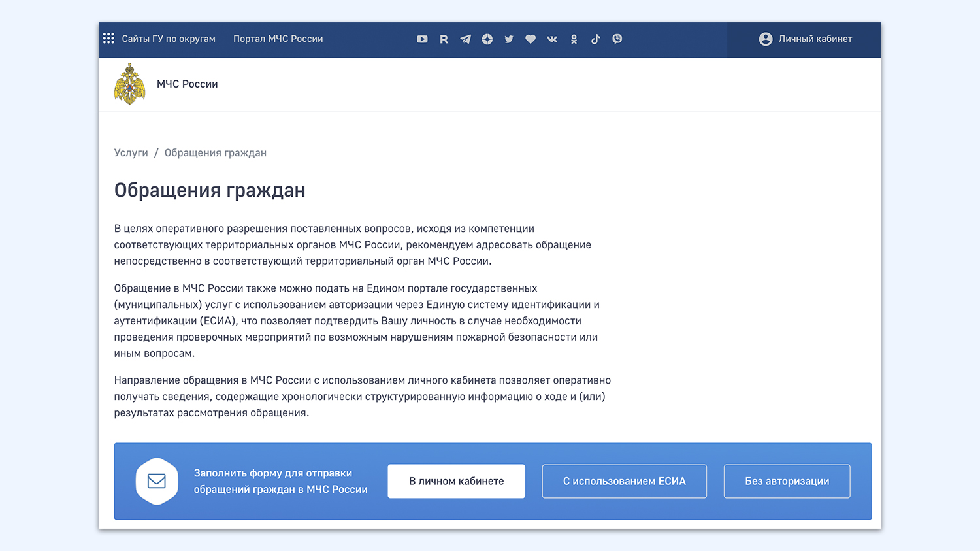Viewport: 980px width, 551px height.
Task: Click the Viber icon
Action: click(617, 39)
